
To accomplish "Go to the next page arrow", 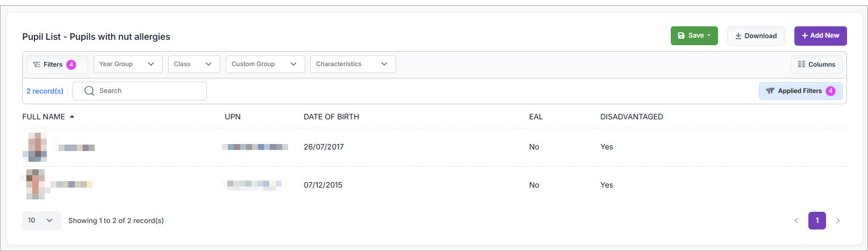I will pos(838,221).
